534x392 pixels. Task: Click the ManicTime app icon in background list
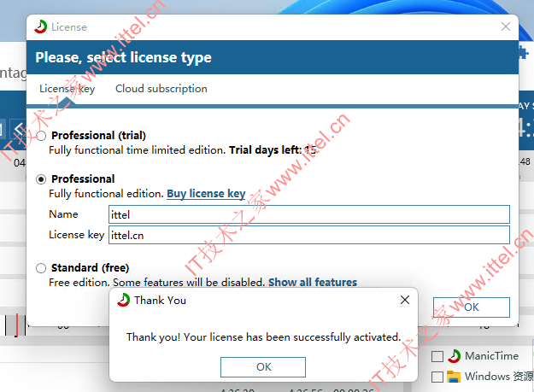coord(454,356)
